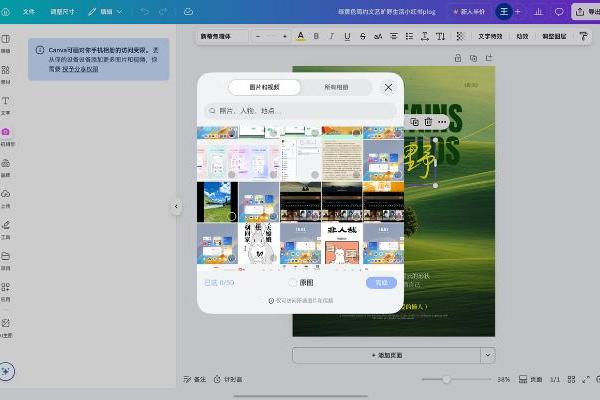Toggle strikethrough formatting
The image size is (600, 400).
363,36
